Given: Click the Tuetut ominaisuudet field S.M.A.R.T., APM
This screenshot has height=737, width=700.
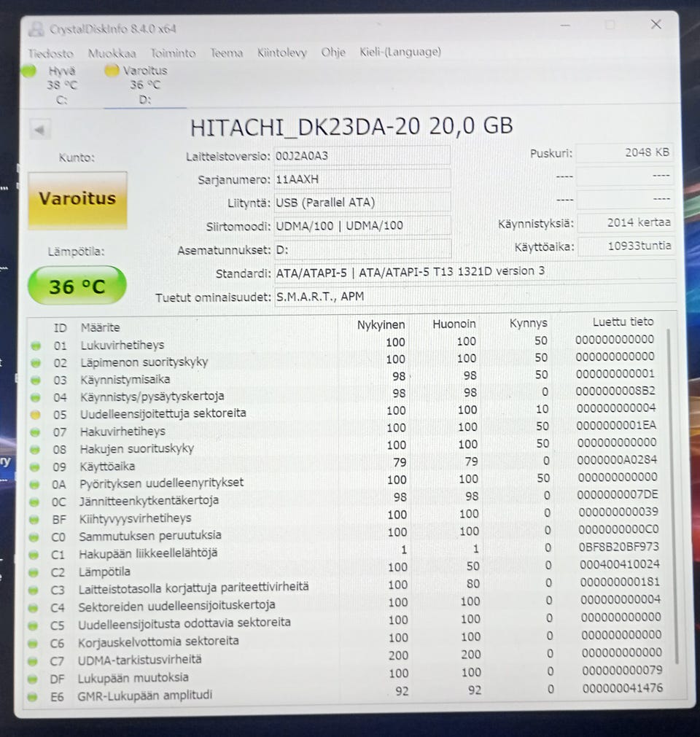Looking at the screenshot, I should [x=475, y=296].
